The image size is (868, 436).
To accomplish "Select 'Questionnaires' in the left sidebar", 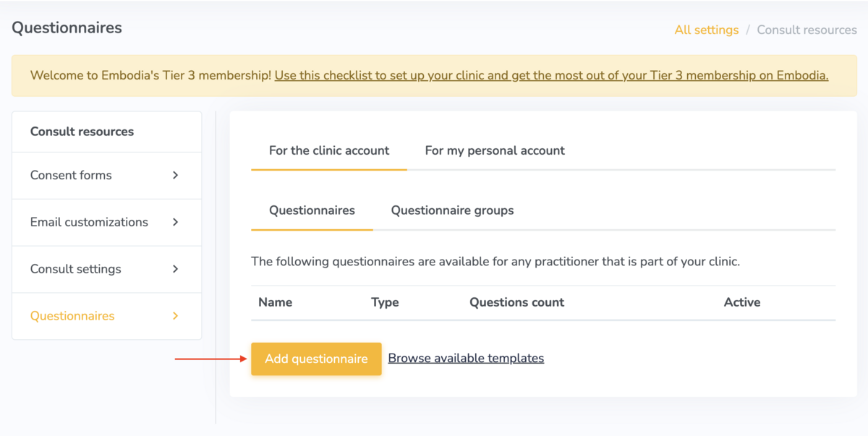I will pos(72,316).
